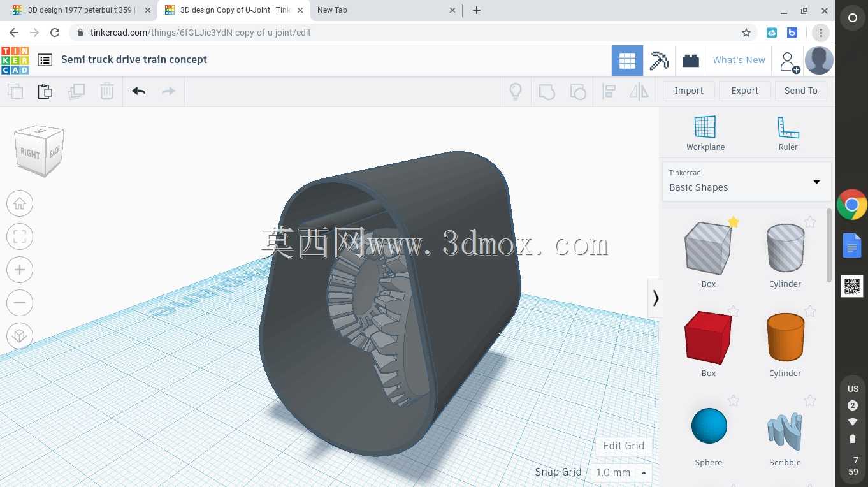Screen dimensions: 868x487
Task: Click the Edit Grid button
Action: (x=623, y=446)
